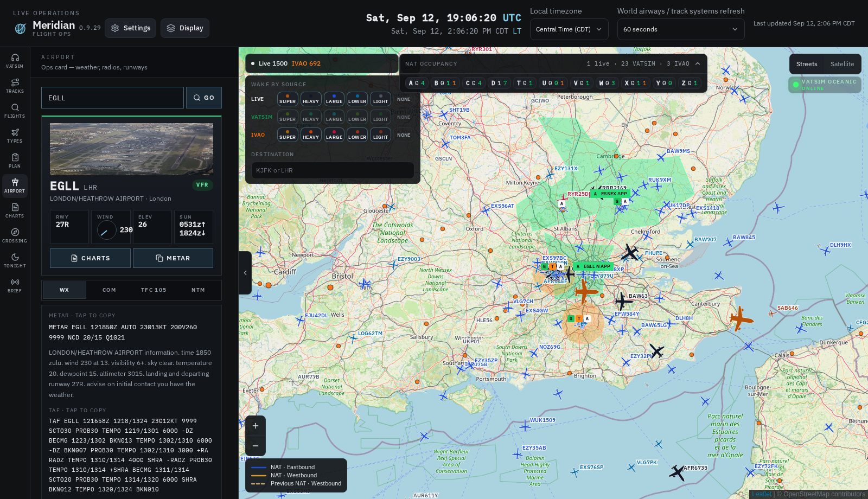Click the Meridian logo icon

coord(20,28)
